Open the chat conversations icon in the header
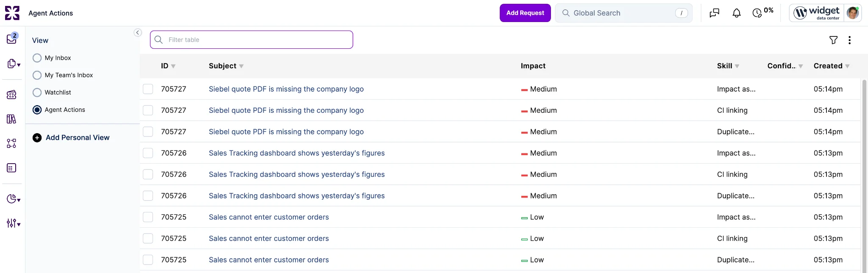This screenshot has height=273, width=868. [x=715, y=13]
